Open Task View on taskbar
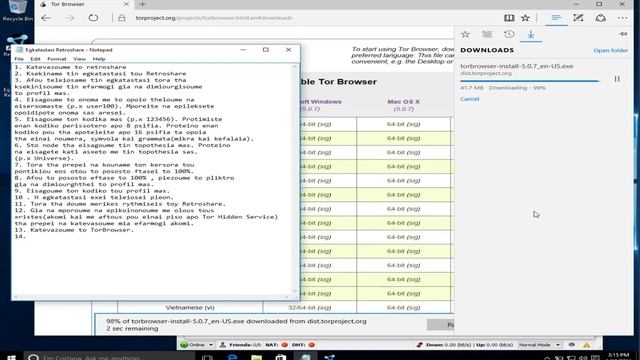Viewport: 640px width, 360px height. point(207,357)
